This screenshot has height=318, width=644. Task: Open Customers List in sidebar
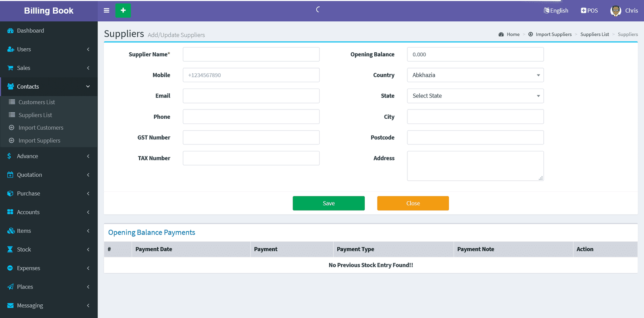pos(37,102)
